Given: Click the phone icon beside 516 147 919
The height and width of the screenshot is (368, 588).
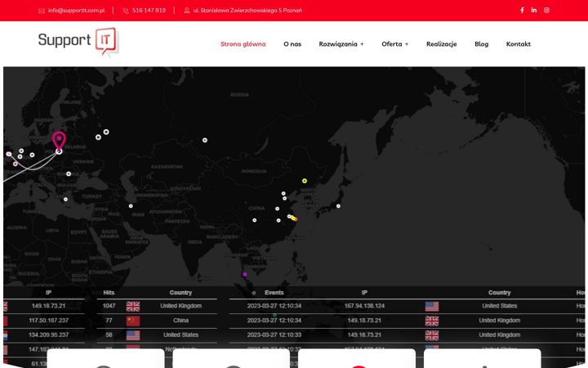Looking at the screenshot, I should coord(126,11).
